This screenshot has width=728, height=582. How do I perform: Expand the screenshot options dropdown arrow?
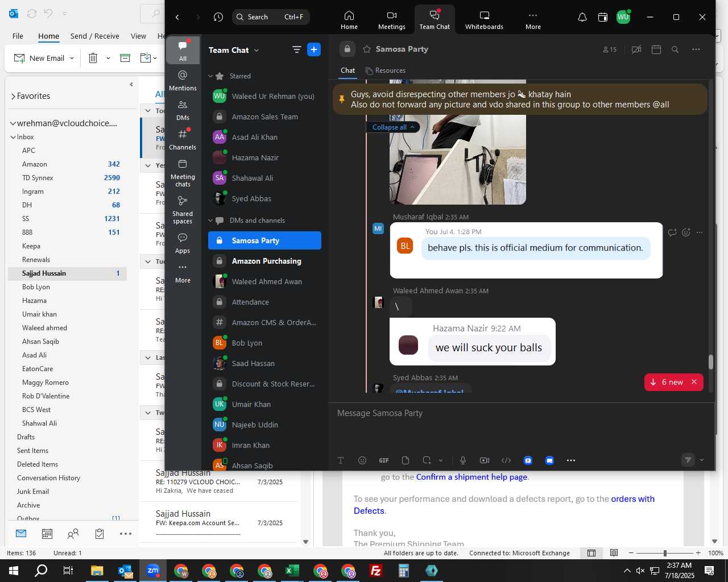tap(441, 460)
